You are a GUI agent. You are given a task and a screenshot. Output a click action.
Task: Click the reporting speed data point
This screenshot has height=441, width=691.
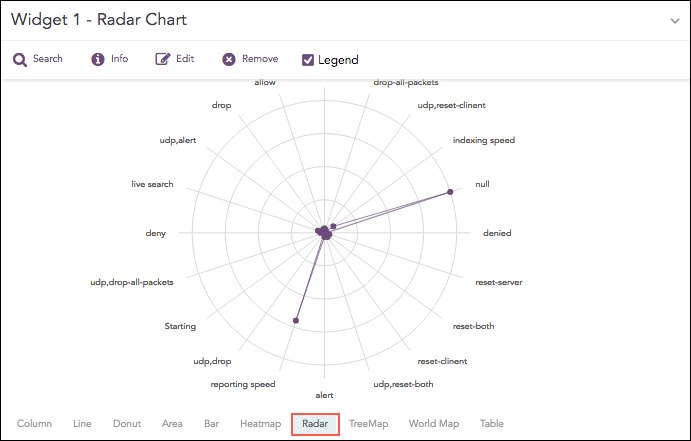tap(296, 320)
